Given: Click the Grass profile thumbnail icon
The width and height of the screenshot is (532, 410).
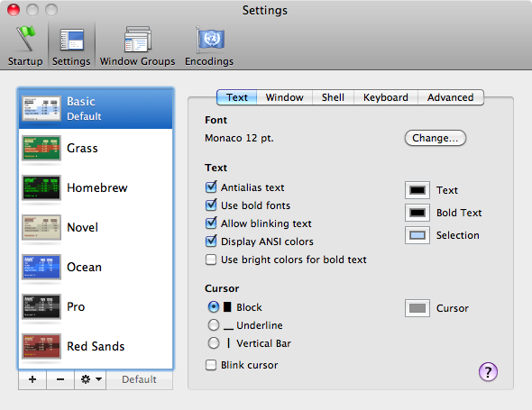Looking at the screenshot, I should pyautogui.click(x=41, y=148).
